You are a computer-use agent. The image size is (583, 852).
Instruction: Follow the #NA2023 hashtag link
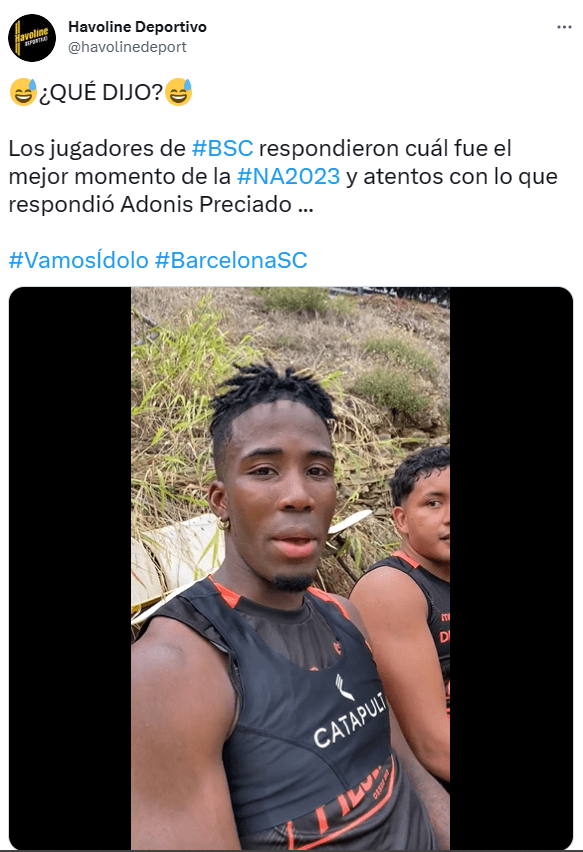(x=289, y=176)
